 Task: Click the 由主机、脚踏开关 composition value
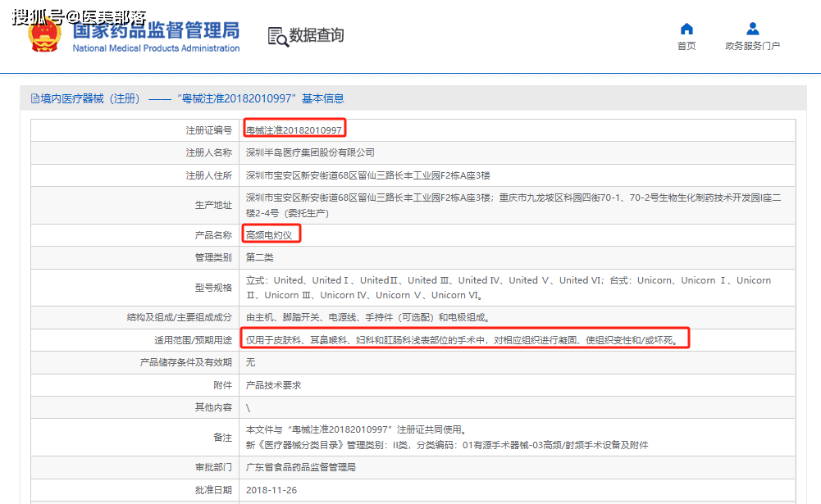pos(368,317)
